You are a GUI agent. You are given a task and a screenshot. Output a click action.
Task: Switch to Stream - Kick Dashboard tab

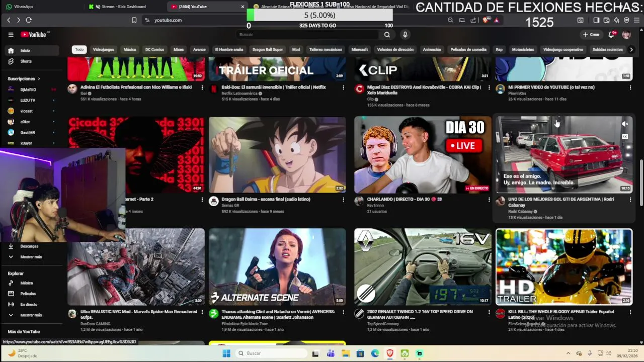pyautogui.click(x=123, y=7)
